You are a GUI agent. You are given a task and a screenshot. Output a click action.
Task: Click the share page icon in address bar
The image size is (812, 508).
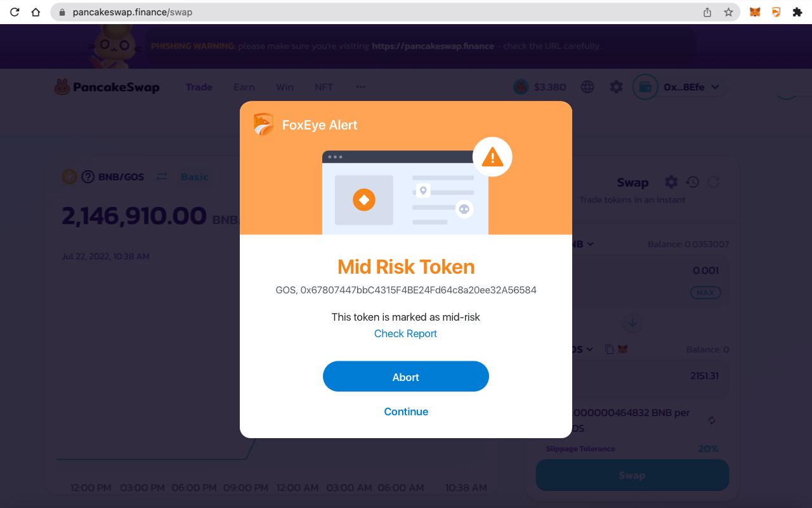tap(707, 12)
